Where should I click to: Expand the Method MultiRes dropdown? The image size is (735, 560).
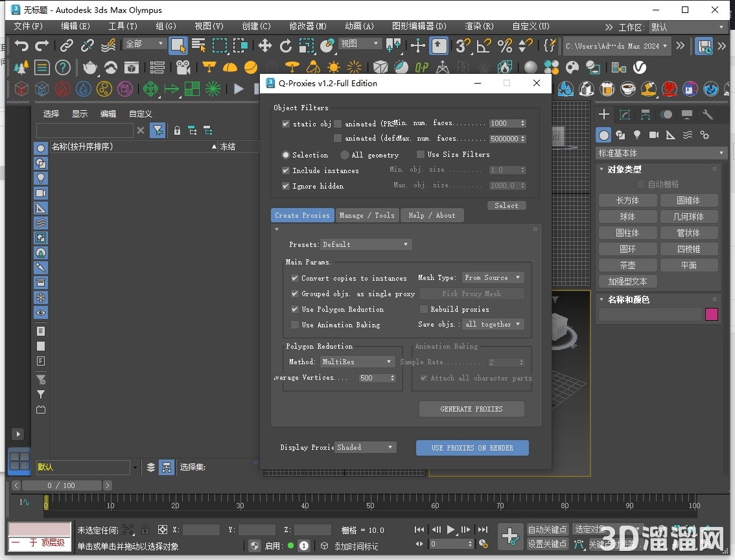click(357, 362)
